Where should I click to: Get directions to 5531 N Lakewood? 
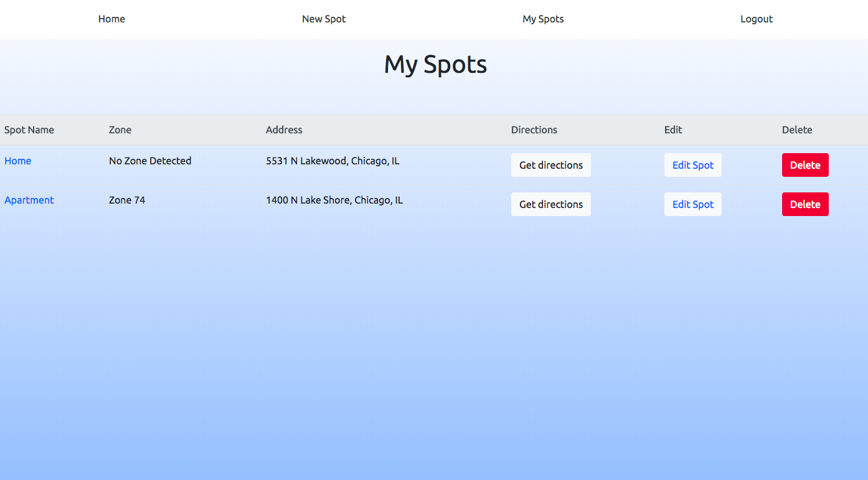tap(551, 165)
